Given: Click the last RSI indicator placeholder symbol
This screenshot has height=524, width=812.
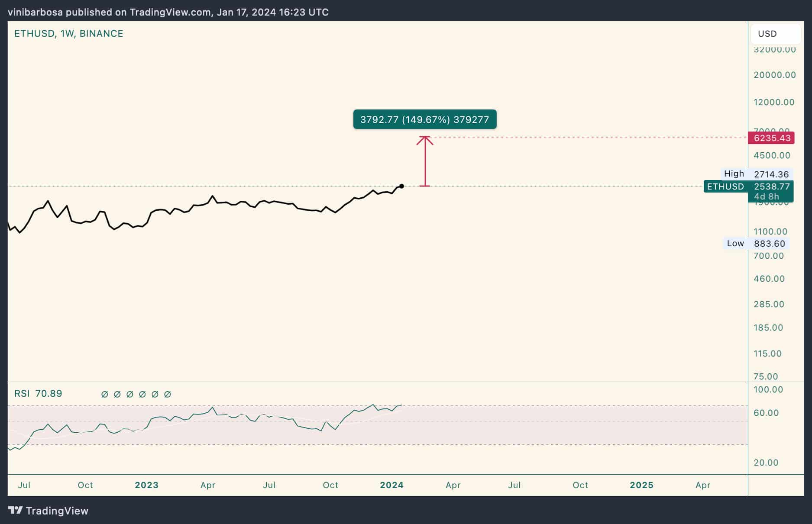Looking at the screenshot, I should point(168,394).
